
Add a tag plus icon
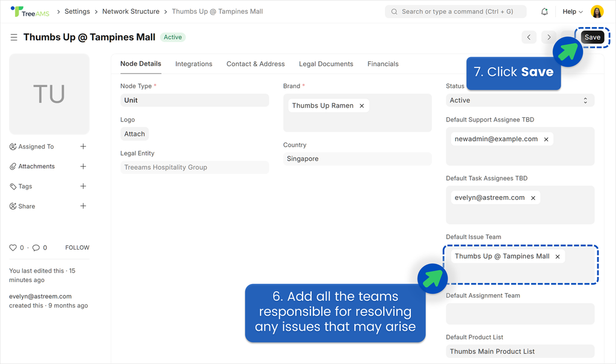point(83,187)
